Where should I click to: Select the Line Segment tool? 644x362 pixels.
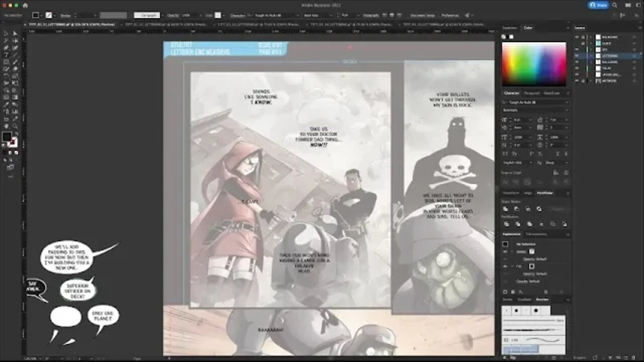pyautogui.click(x=15, y=54)
